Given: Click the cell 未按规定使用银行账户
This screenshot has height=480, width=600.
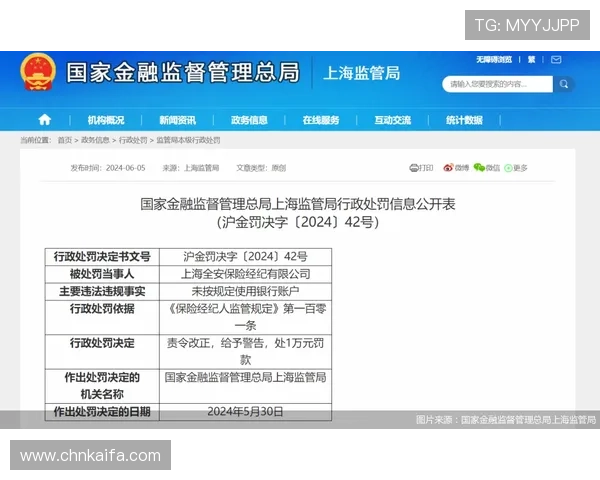Looking at the screenshot, I should pyautogui.click(x=245, y=292).
